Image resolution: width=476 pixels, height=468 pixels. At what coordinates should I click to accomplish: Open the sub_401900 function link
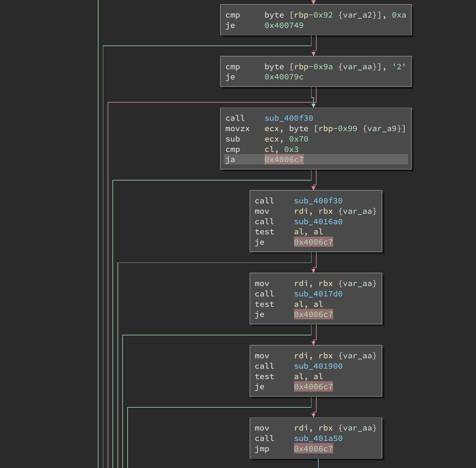tap(318, 366)
